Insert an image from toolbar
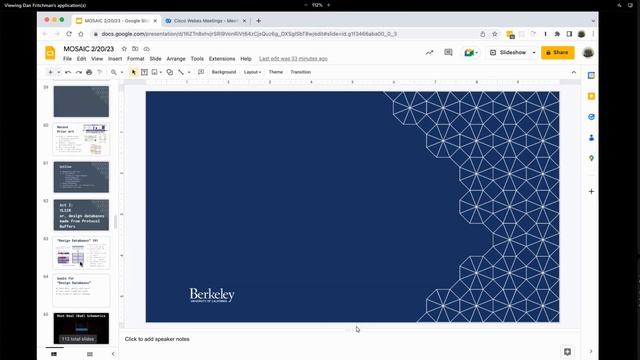 pos(154,72)
